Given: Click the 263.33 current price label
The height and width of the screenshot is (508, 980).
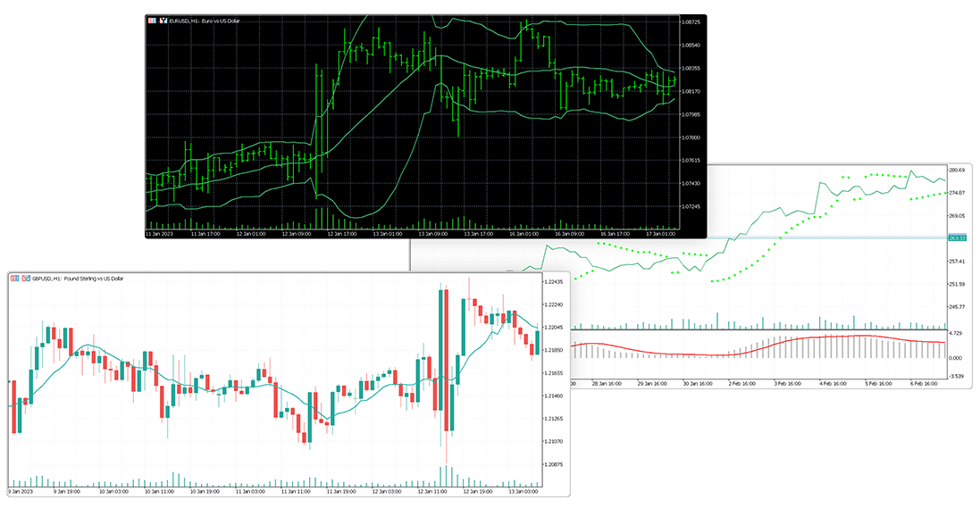Looking at the screenshot, I should pyautogui.click(x=957, y=238).
